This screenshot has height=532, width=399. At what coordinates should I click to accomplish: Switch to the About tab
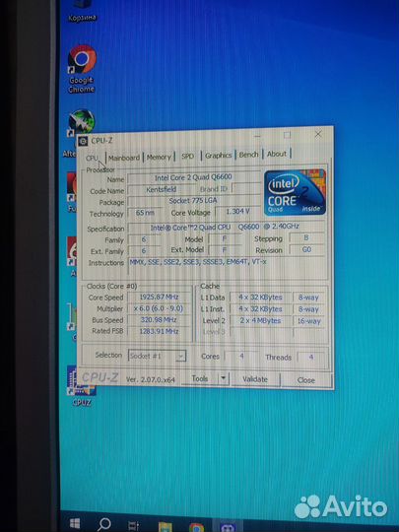(x=277, y=154)
